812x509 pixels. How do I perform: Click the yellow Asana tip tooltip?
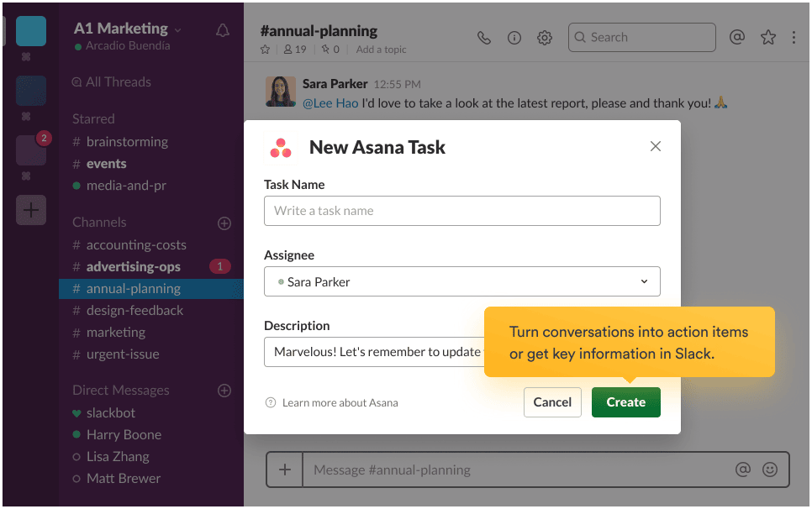[x=630, y=342]
